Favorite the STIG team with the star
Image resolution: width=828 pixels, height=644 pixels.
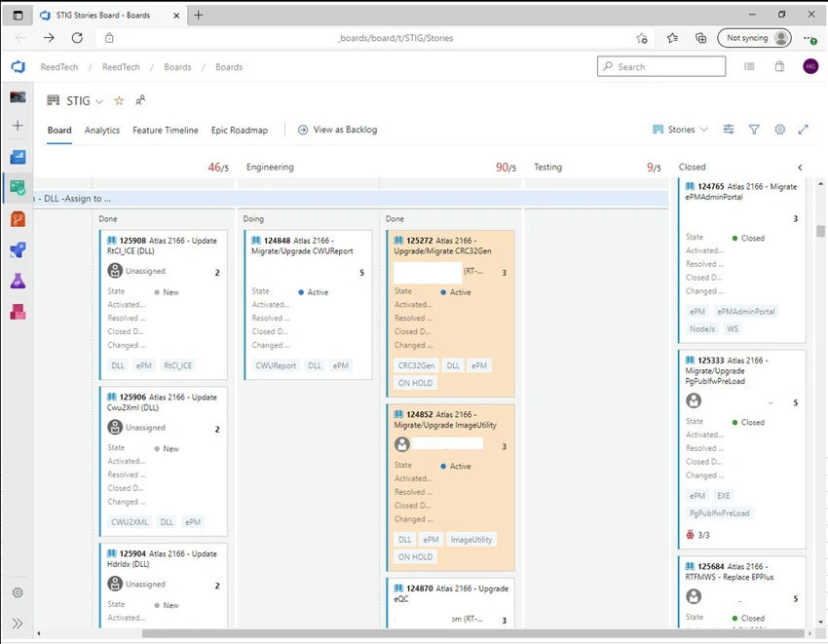tap(120, 100)
